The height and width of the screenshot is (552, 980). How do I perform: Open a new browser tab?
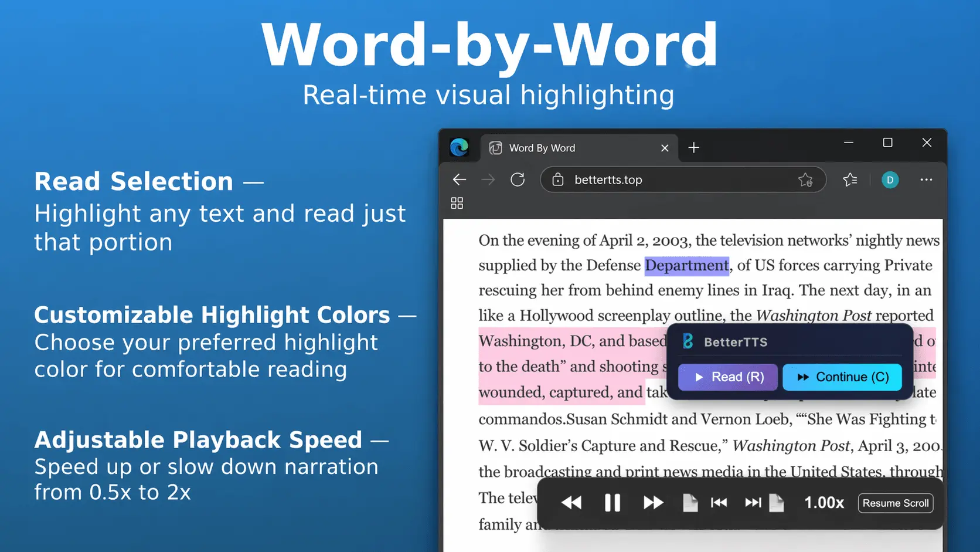(694, 148)
